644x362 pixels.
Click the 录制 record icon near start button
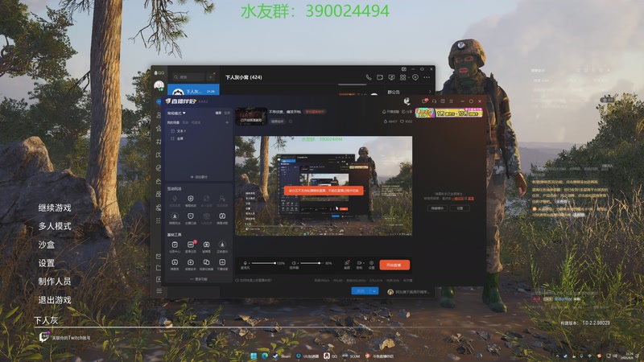tap(359, 265)
